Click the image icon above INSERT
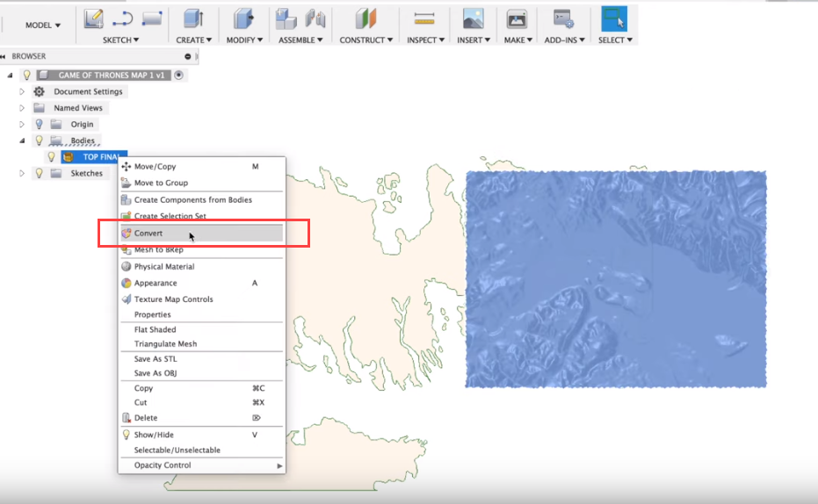The height and width of the screenshot is (504, 818). 474,18
